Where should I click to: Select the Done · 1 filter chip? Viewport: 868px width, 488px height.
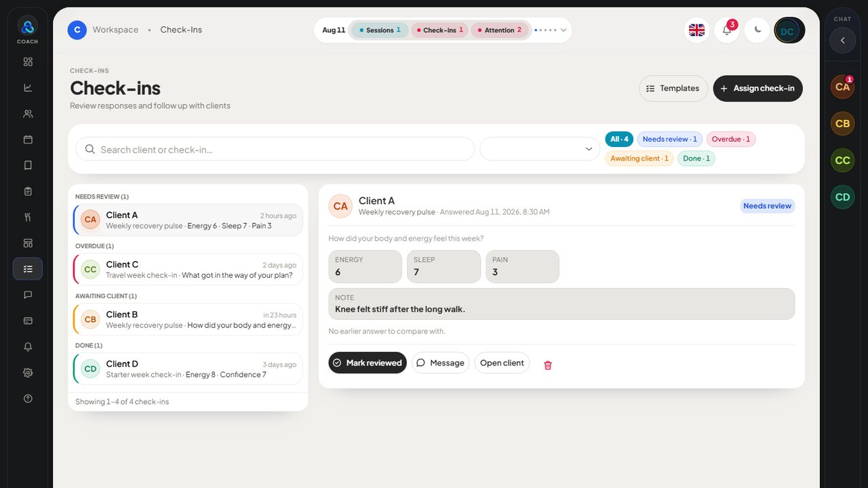pyautogui.click(x=696, y=159)
